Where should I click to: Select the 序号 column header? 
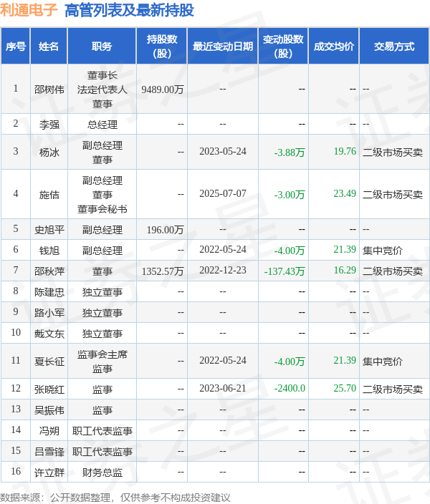pyautogui.click(x=16, y=47)
